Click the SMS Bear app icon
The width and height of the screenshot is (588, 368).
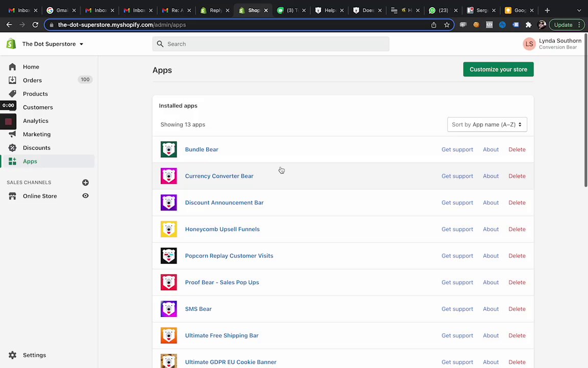click(x=169, y=309)
